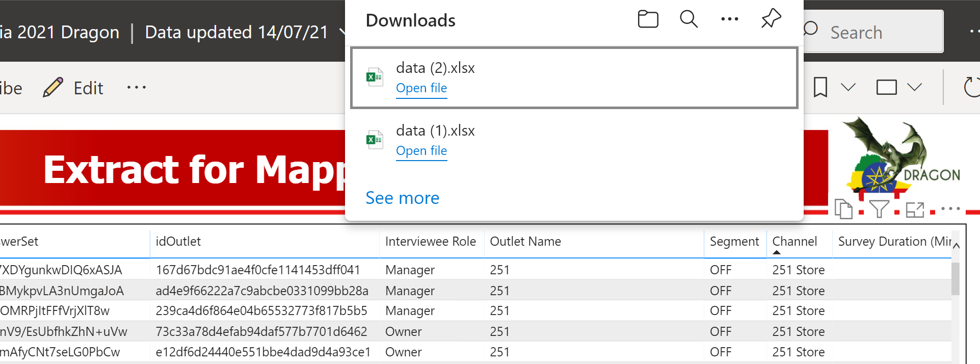Copy the table visual icon

click(x=843, y=209)
